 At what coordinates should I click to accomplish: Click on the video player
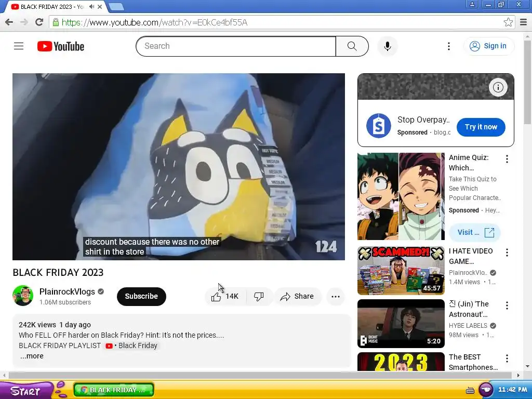pos(179,167)
